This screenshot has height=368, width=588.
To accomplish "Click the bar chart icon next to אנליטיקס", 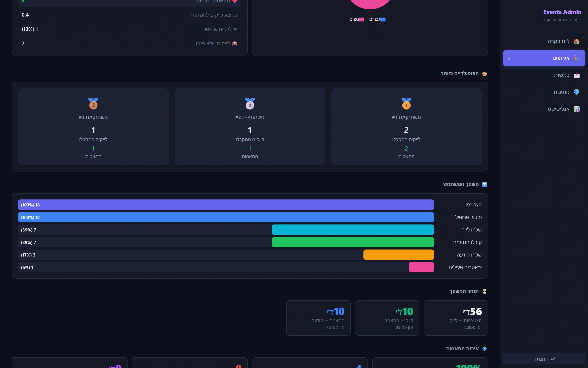I will [577, 109].
